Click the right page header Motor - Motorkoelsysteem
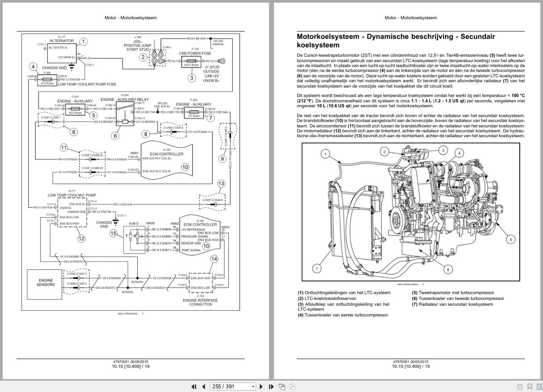The width and height of the screenshot is (543, 392). [x=411, y=18]
